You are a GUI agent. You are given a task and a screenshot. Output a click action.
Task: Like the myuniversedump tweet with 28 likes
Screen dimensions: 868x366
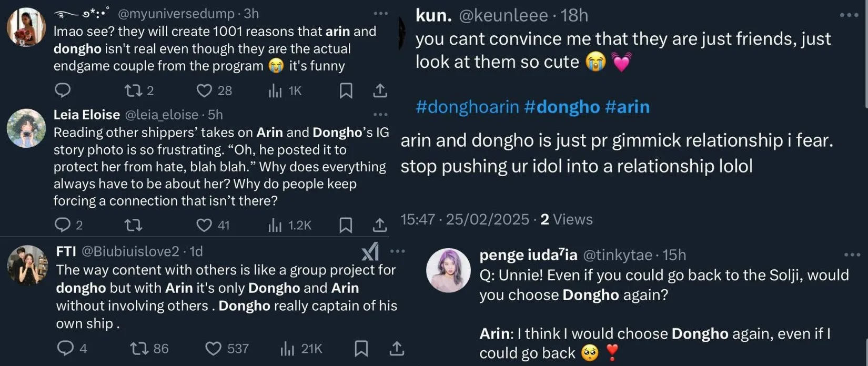[x=204, y=90]
